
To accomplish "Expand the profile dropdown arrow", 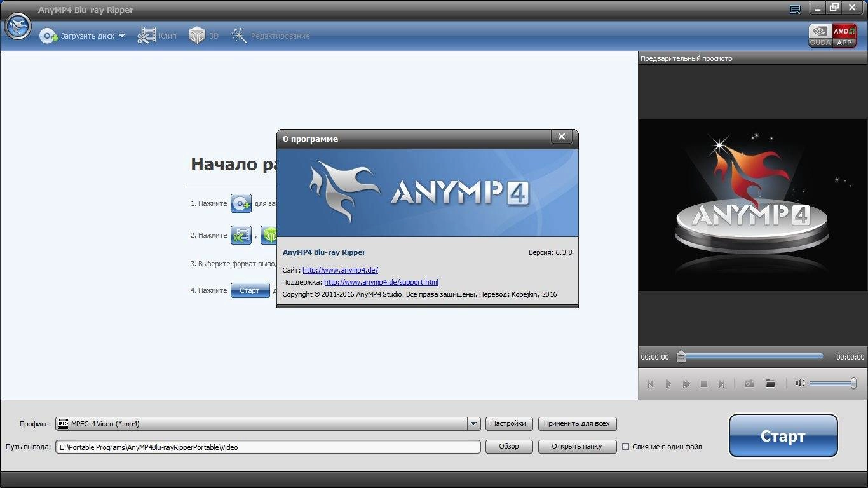I will (x=473, y=424).
